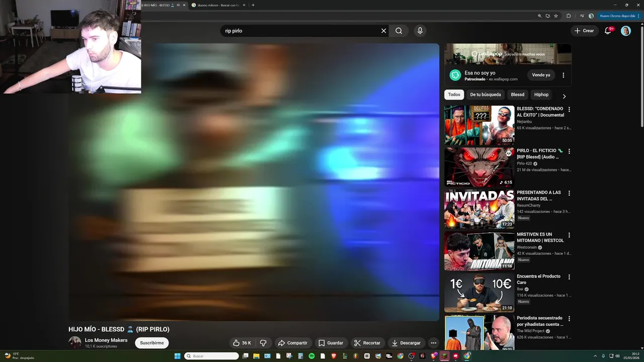Click the magnifier search button
The width and height of the screenshot is (644, 362).
399,31
